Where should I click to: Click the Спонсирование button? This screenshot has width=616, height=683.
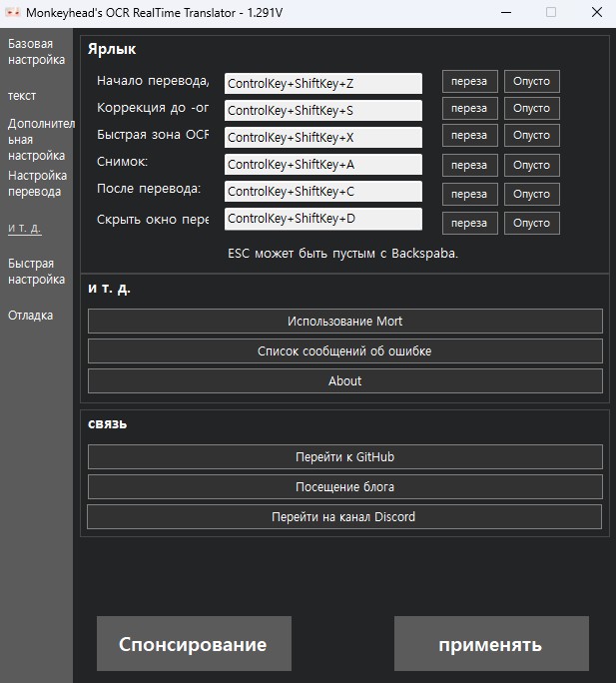tap(194, 643)
